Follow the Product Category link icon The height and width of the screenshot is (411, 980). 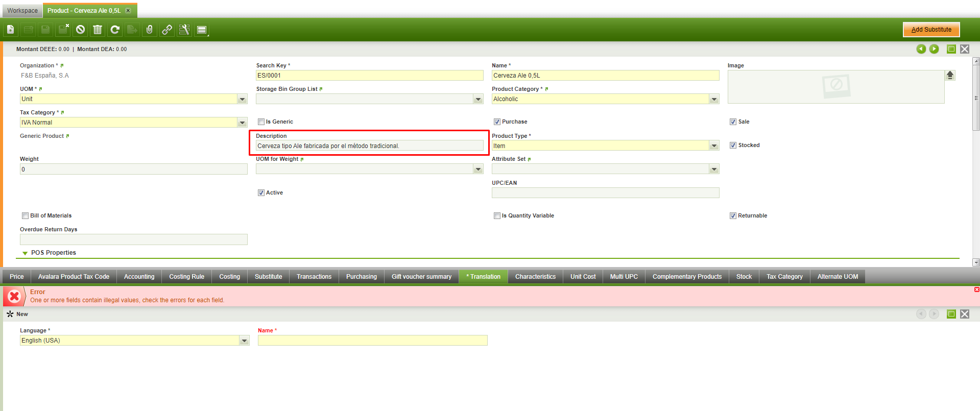(x=546, y=89)
